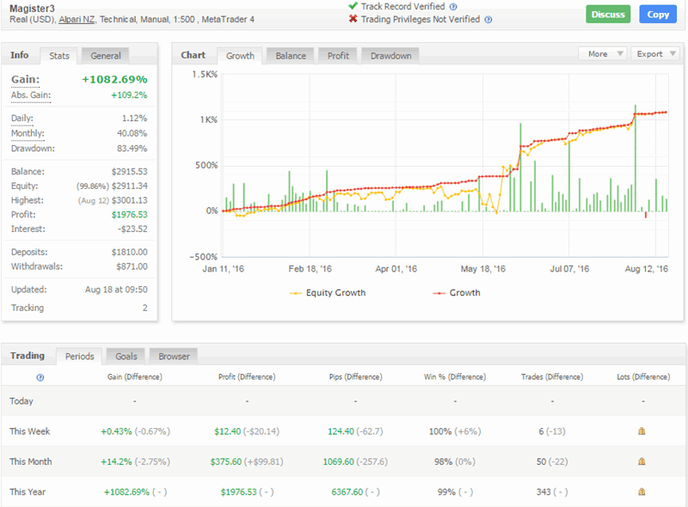Select the Drawdown chart tab
This screenshot has width=688, height=507.
tap(391, 56)
